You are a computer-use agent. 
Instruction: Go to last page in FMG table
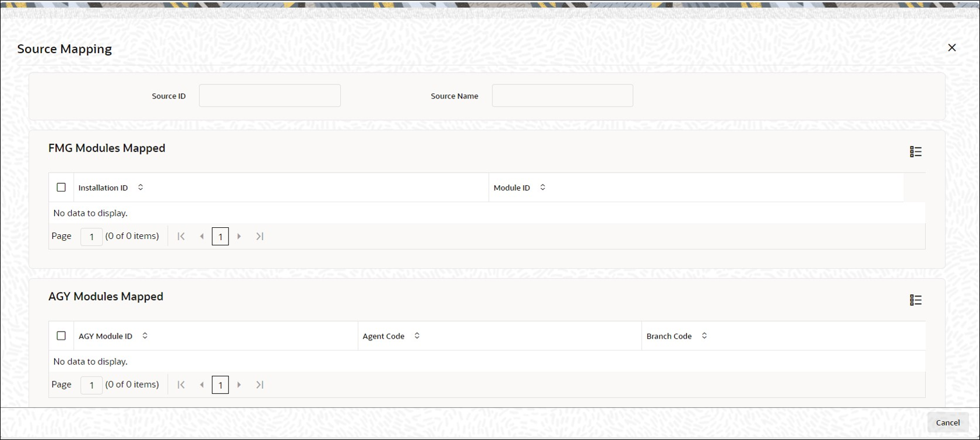coord(260,236)
